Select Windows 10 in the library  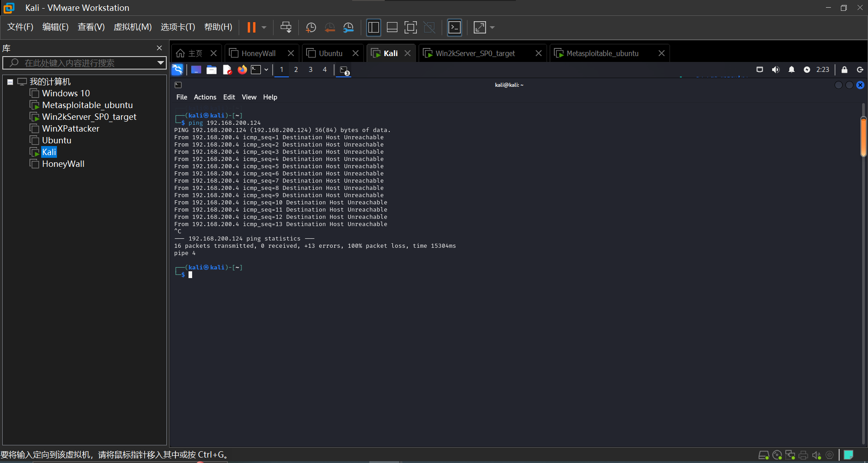pos(66,93)
